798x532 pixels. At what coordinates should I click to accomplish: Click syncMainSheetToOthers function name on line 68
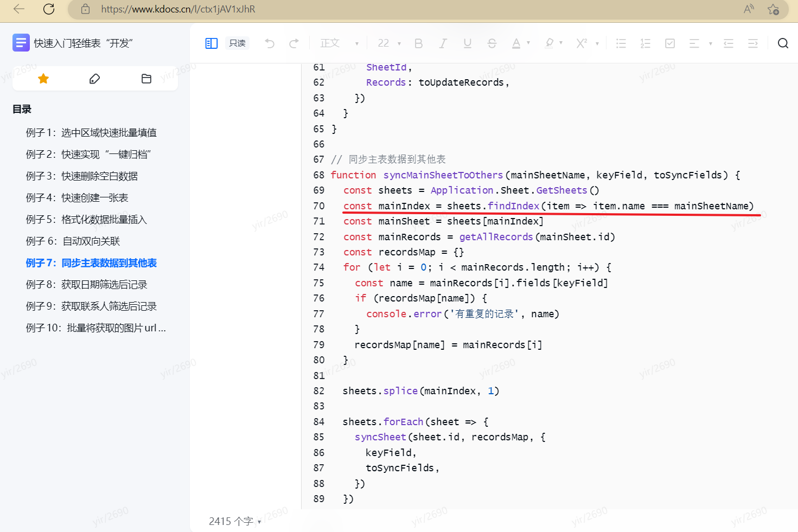tap(443, 175)
